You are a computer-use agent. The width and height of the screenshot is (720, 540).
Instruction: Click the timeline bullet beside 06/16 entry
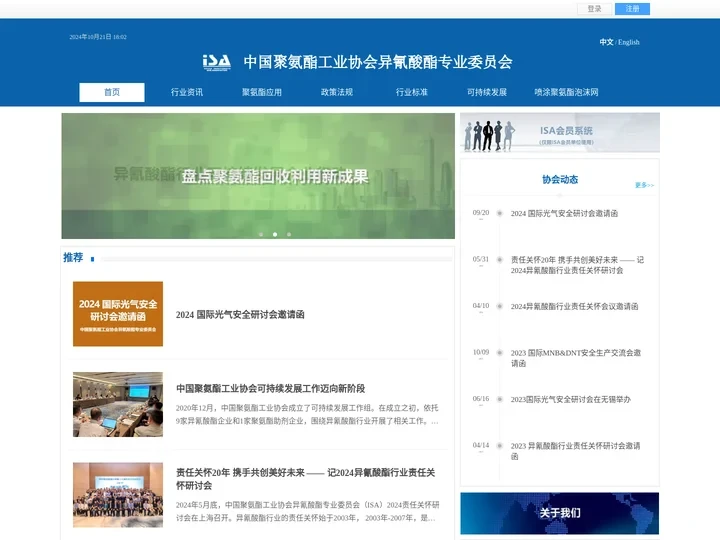[x=500, y=399]
